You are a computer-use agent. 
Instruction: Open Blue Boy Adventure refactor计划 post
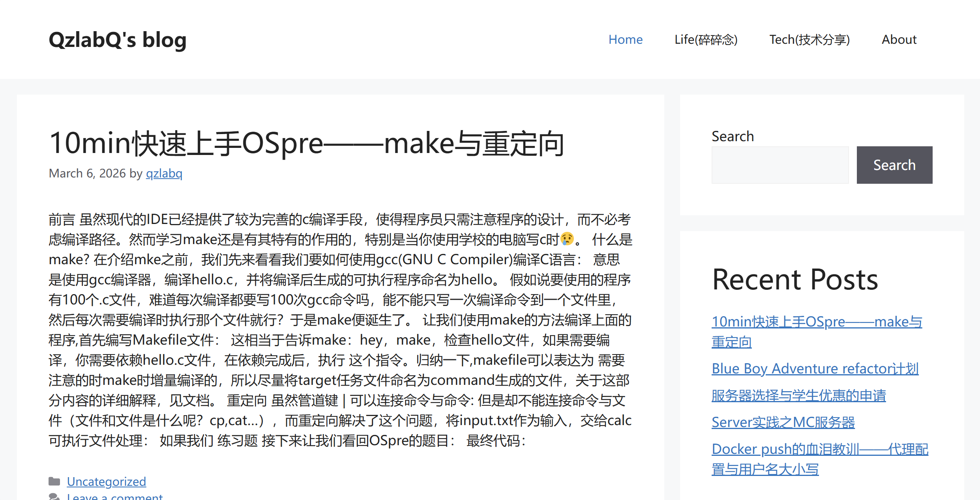pos(815,368)
